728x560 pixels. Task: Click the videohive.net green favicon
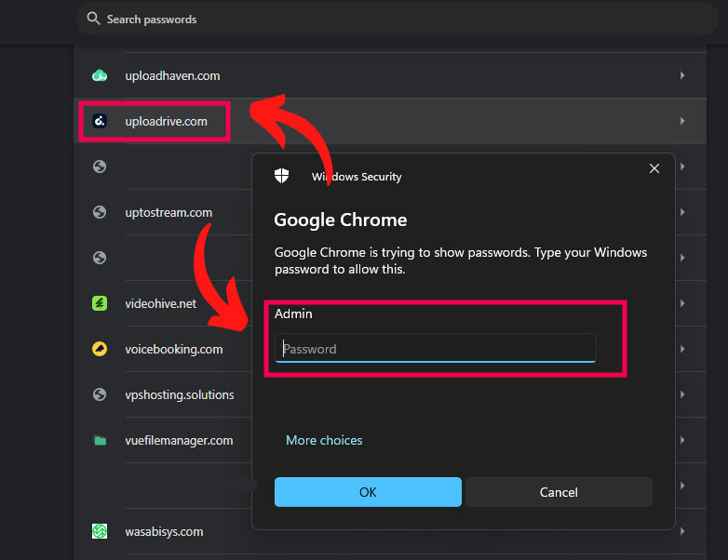100,303
